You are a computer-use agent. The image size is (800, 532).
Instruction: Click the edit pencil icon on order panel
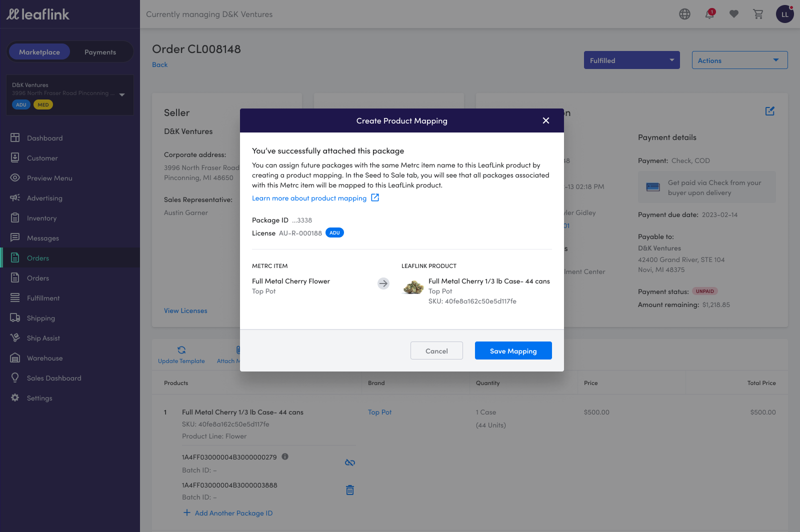coord(769,111)
